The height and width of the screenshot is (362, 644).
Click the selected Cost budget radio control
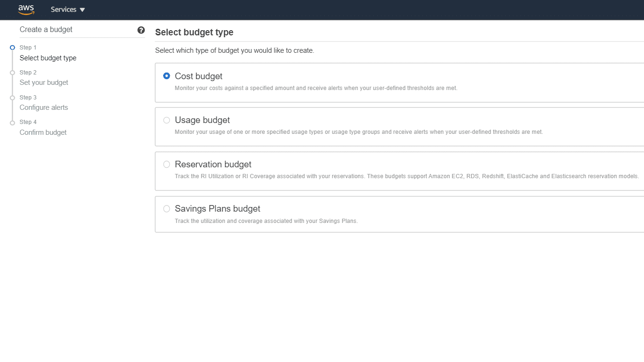pos(166,76)
